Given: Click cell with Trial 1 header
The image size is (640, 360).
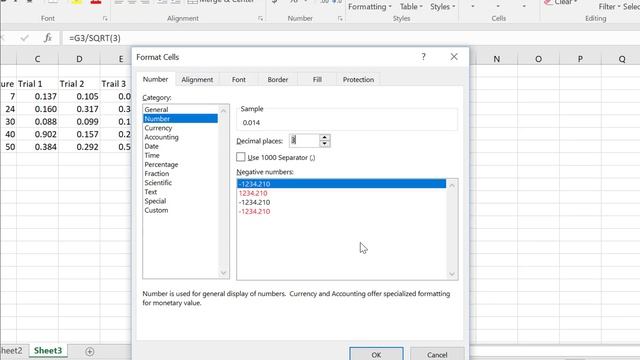Looking at the screenshot, I should click(x=37, y=84).
